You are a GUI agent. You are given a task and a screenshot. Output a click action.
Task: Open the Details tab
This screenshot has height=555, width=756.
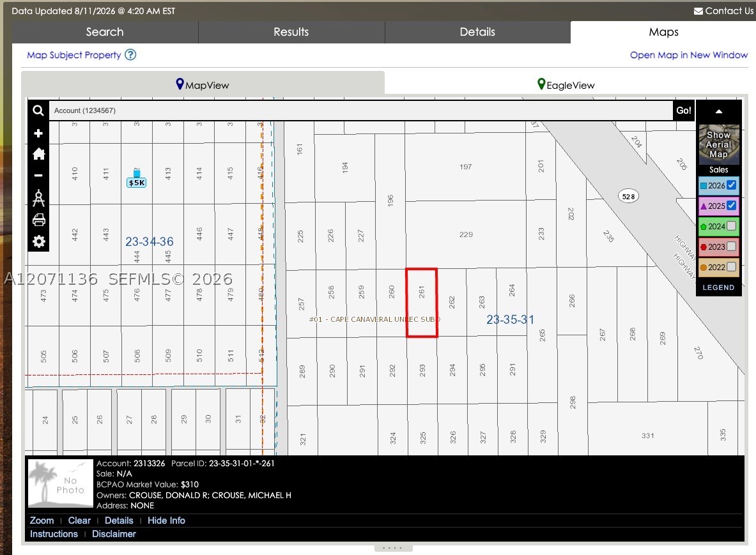coord(477,32)
